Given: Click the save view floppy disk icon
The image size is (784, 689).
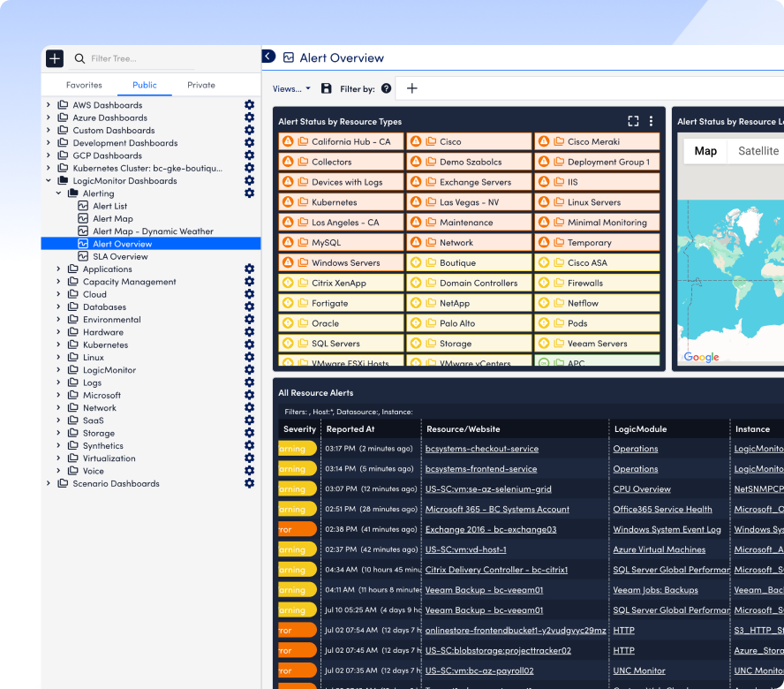Looking at the screenshot, I should (x=326, y=88).
